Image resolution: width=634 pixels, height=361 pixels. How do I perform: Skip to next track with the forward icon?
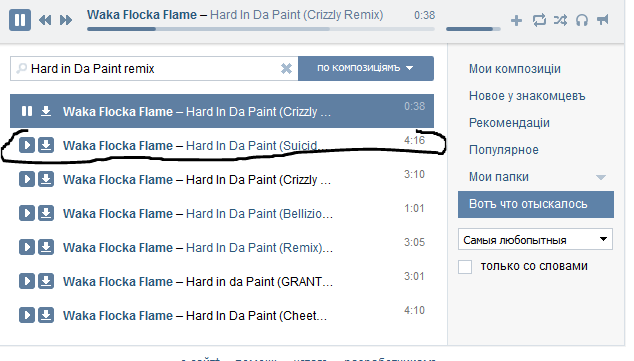(66, 20)
